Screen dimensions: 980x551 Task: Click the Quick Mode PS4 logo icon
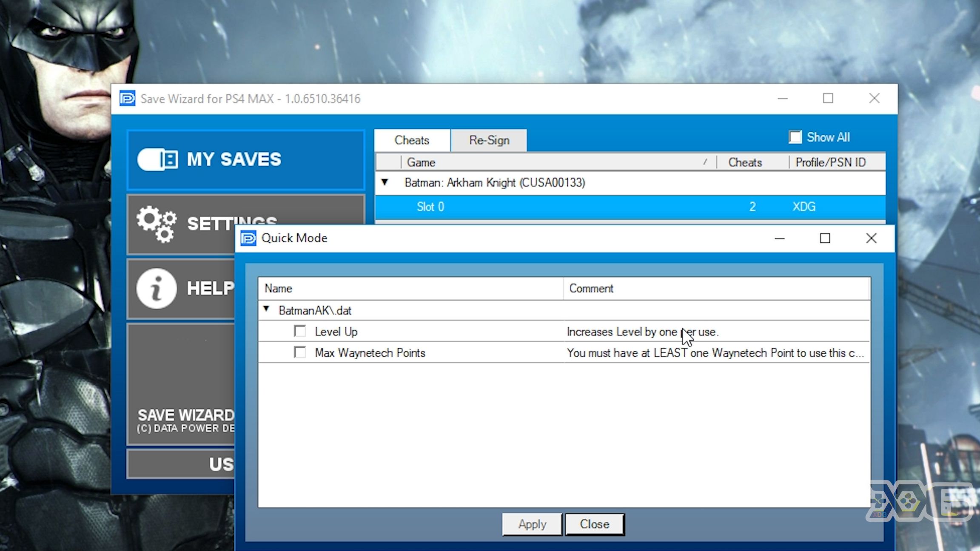click(x=248, y=238)
